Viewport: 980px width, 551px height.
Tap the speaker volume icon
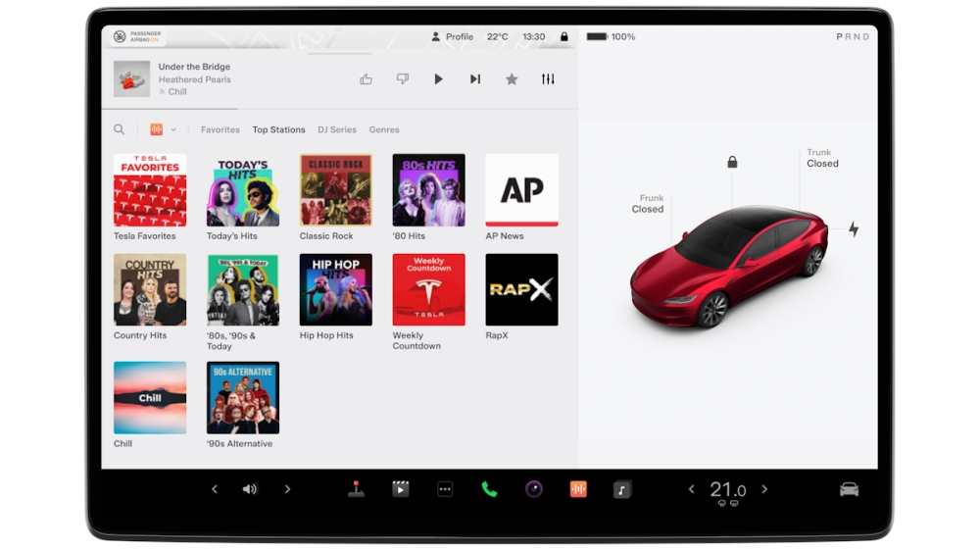(x=250, y=489)
